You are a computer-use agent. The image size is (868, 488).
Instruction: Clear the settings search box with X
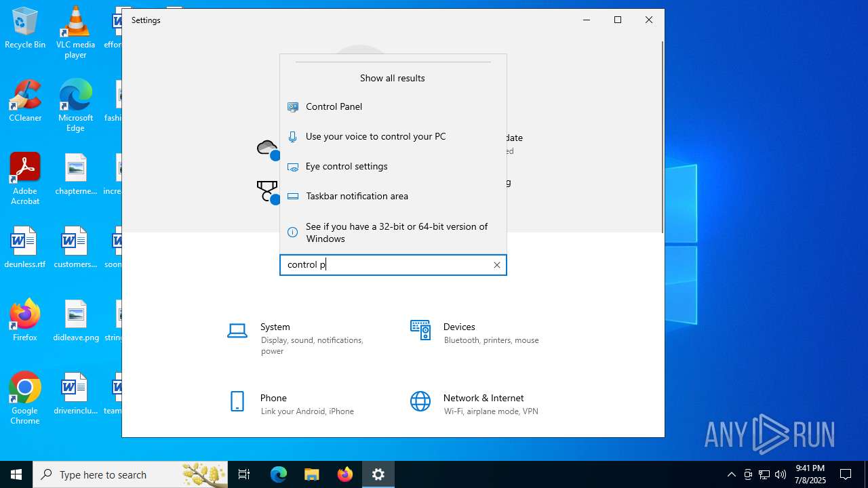pos(497,265)
